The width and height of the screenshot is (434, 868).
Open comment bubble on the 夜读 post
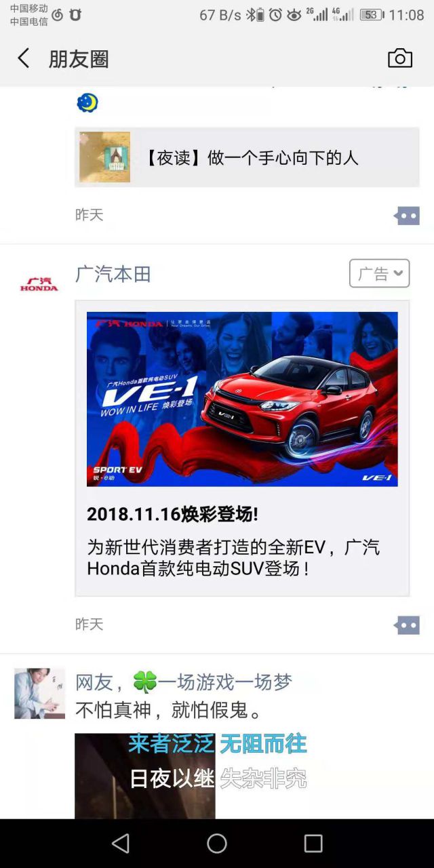click(407, 216)
